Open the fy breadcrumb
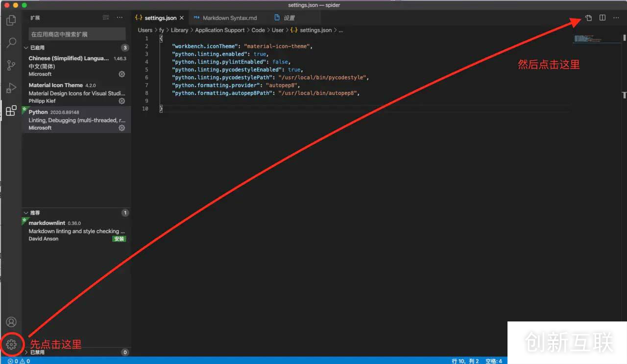Screen dimensions: 627x364 click(x=162, y=30)
